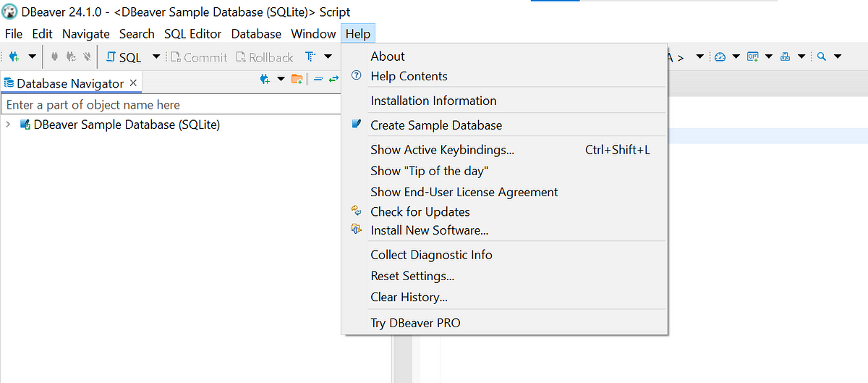
Task: Open the File menu
Action: 14,33
